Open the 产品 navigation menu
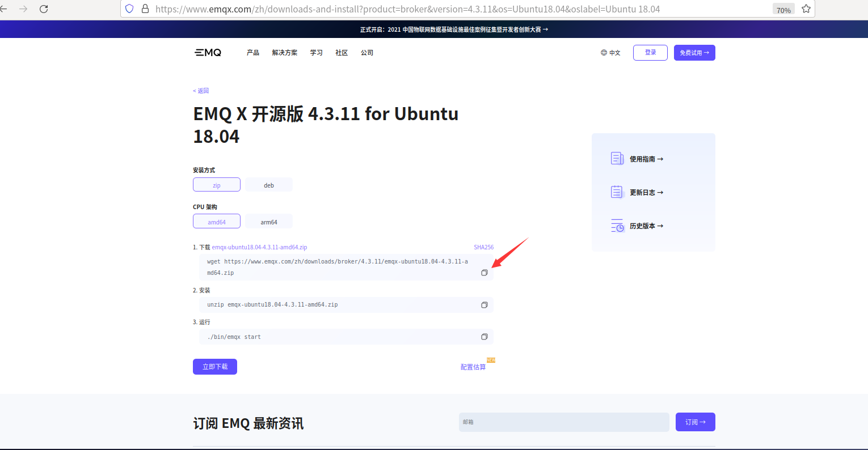 click(x=253, y=53)
